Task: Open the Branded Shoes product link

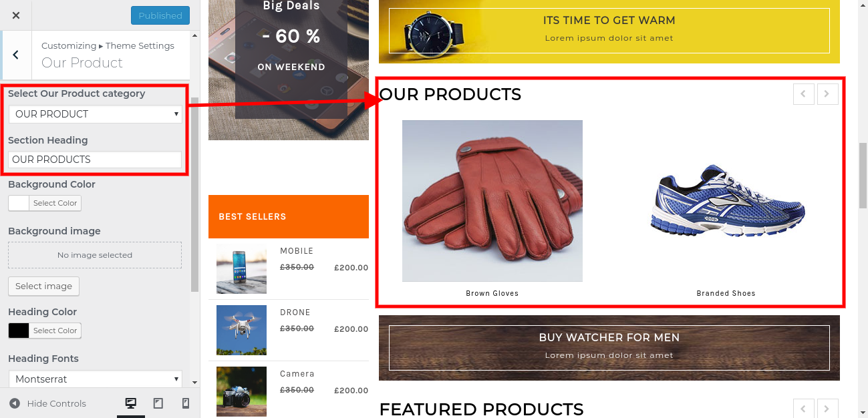Action: (x=726, y=293)
